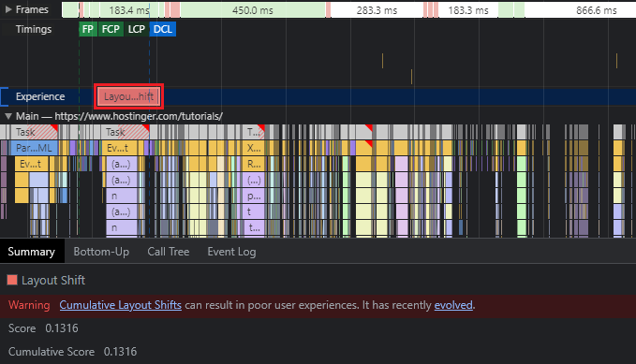Switch to the Summary tab

(x=32, y=252)
